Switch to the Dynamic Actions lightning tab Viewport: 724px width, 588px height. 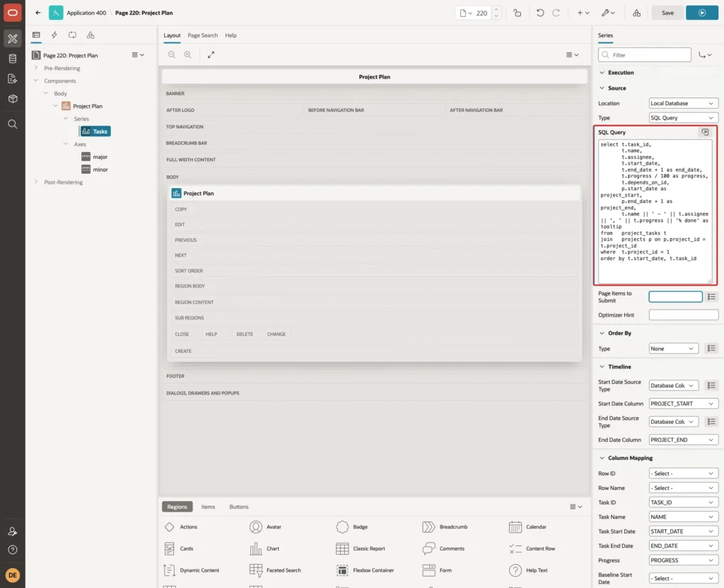(x=54, y=35)
